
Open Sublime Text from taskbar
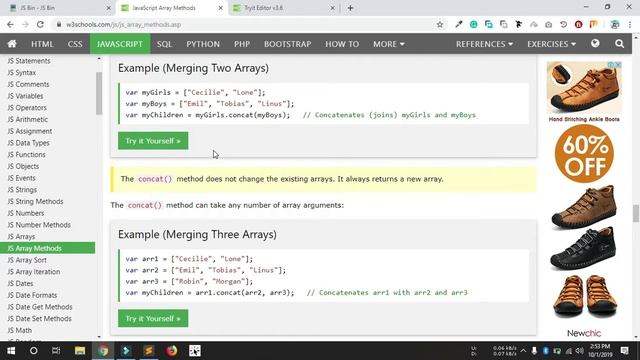(x=149, y=351)
